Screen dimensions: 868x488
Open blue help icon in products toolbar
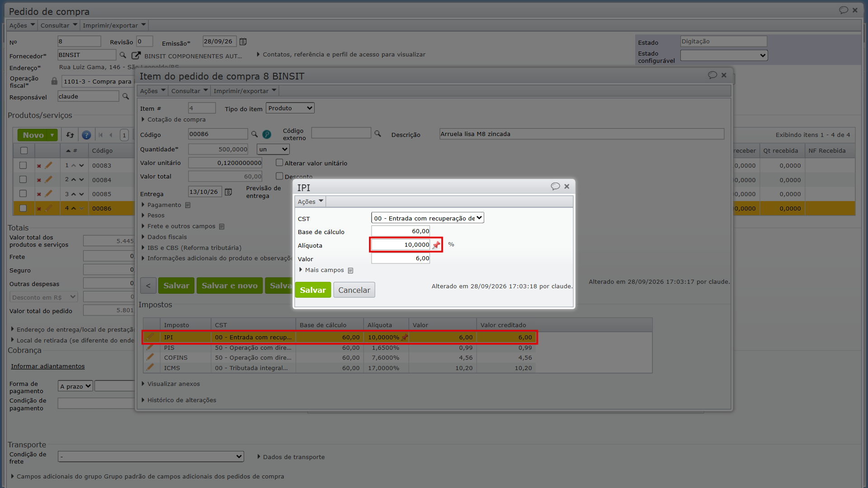(86, 135)
